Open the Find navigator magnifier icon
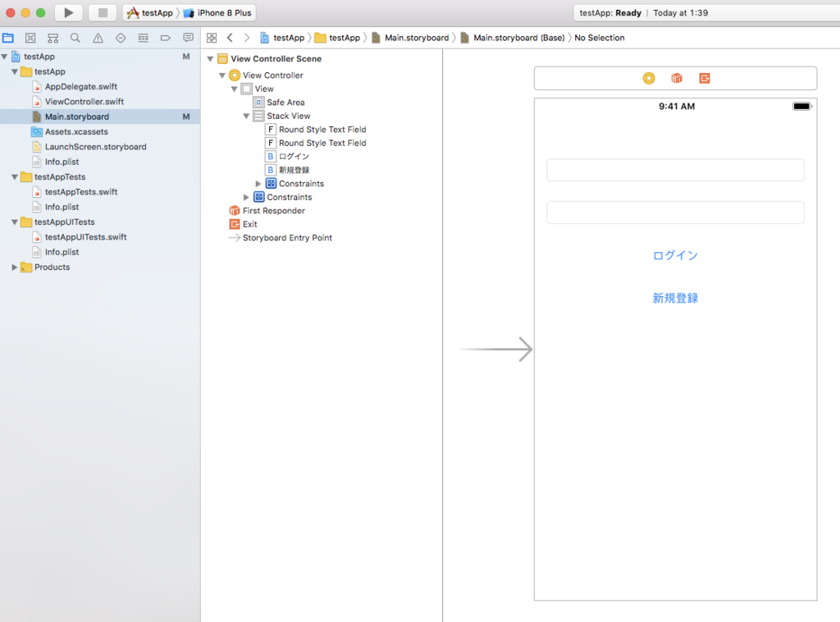The image size is (840, 622). click(x=75, y=38)
